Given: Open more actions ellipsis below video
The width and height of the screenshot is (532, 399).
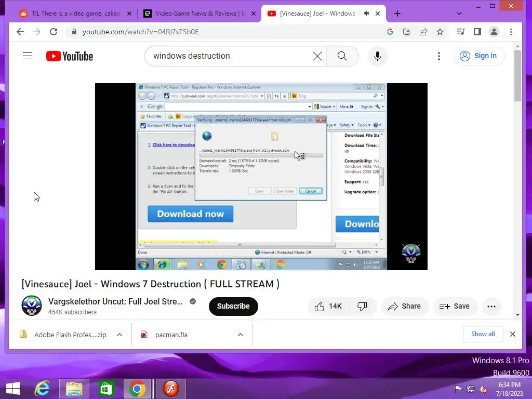Looking at the screenshot, I should pyautogui.click(x=491, y=307).
